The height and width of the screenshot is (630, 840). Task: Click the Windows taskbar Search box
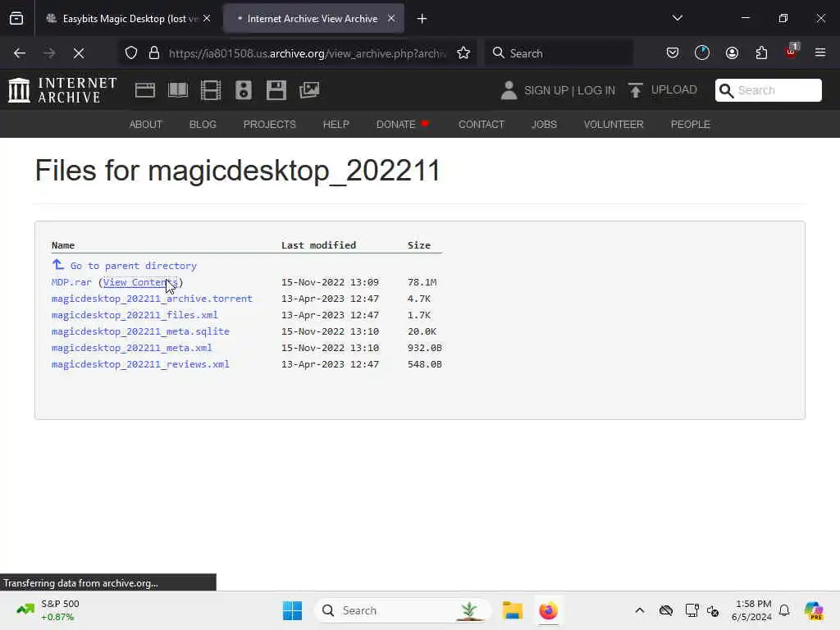click(x=402, y=610)
